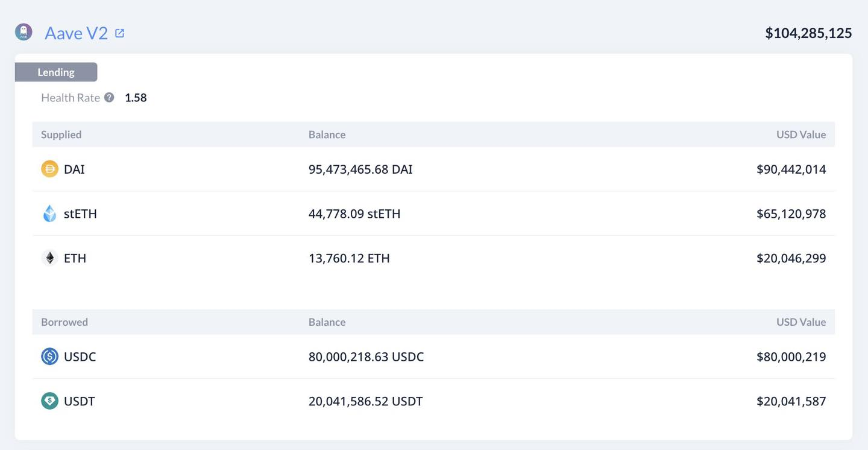Click the Balance header in Borrowed table

(x=327, y=322)
